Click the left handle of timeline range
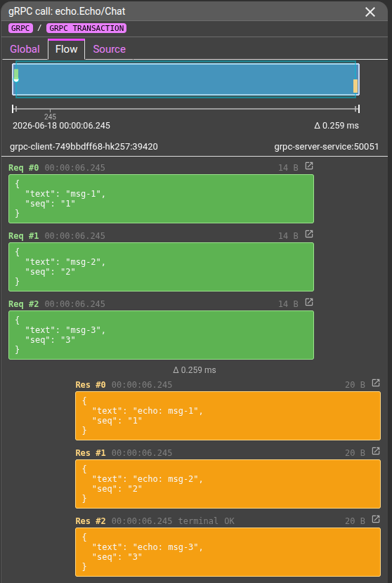The width and height of the screenshot is (392, 583). click(14, 109)
